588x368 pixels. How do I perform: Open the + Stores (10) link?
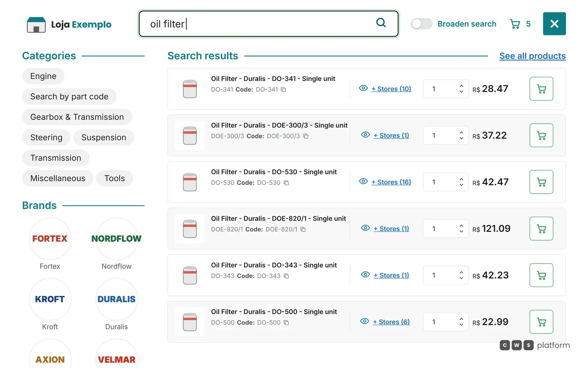(x=391, y=89)
